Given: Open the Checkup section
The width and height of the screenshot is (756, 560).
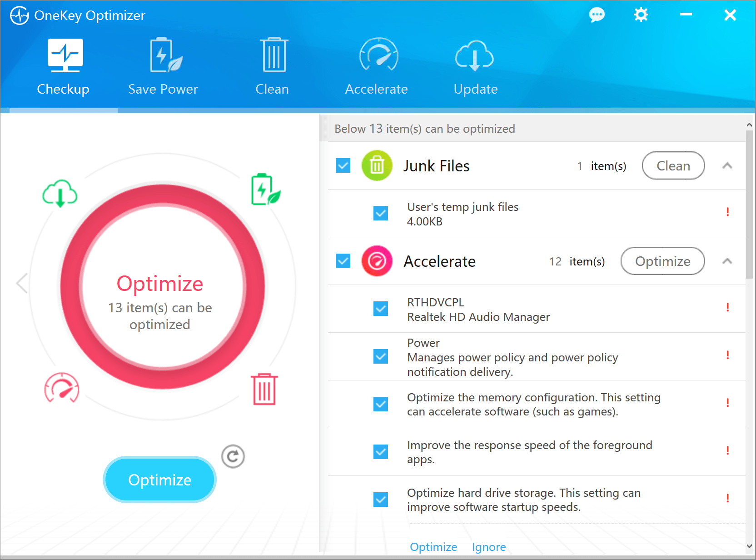Looking at the screenshot, I should pyautogui.click(x=63, y=68).
